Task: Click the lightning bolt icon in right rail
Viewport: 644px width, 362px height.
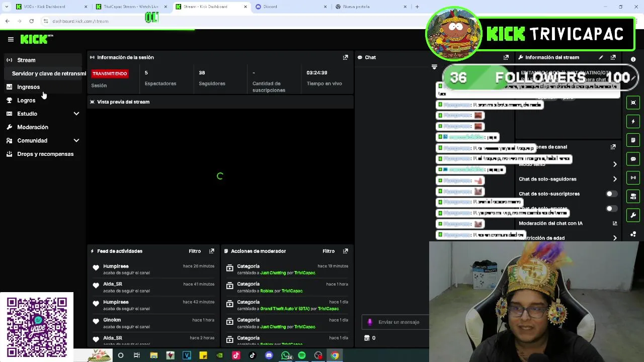Action: click(633, 121)
